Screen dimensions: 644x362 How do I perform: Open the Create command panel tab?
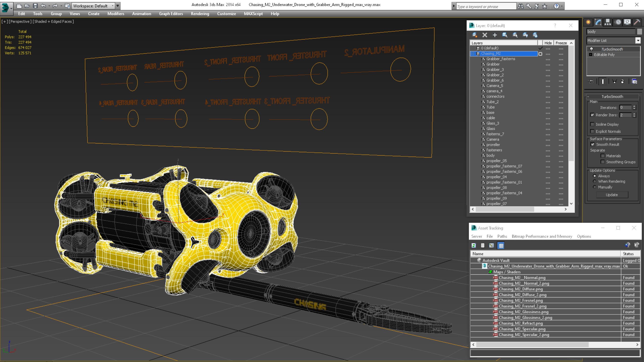[x=588, y=22]
